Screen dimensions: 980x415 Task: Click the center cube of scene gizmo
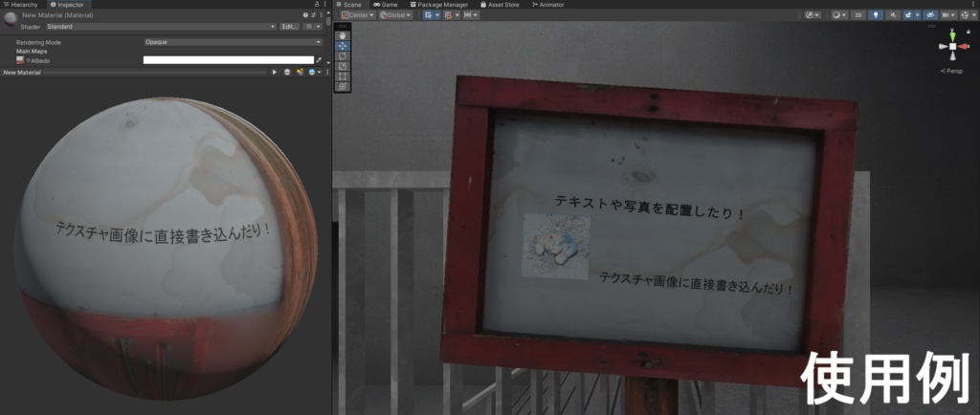coord(952,47)
